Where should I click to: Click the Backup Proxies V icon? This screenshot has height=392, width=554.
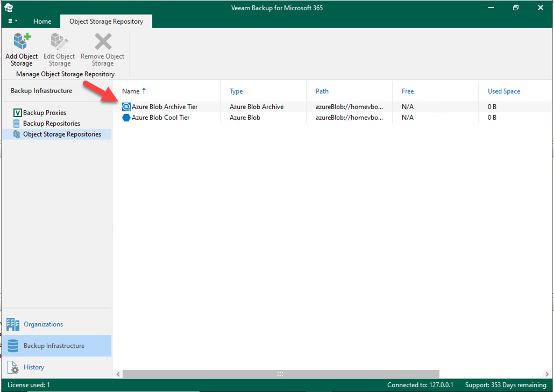tap(17, 113)
